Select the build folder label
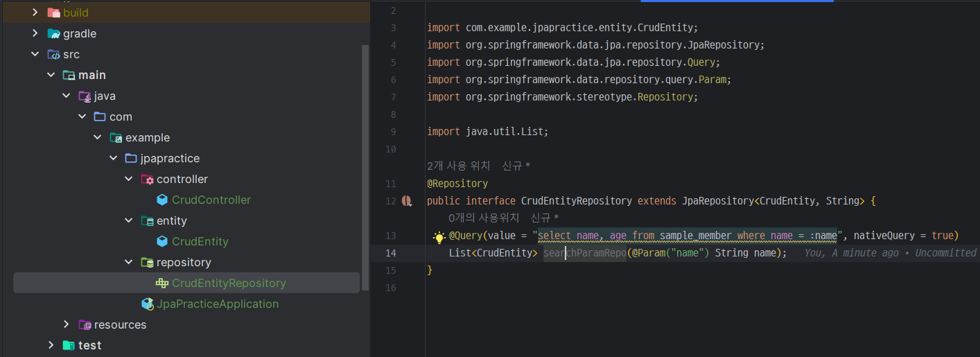 point(76,12)
